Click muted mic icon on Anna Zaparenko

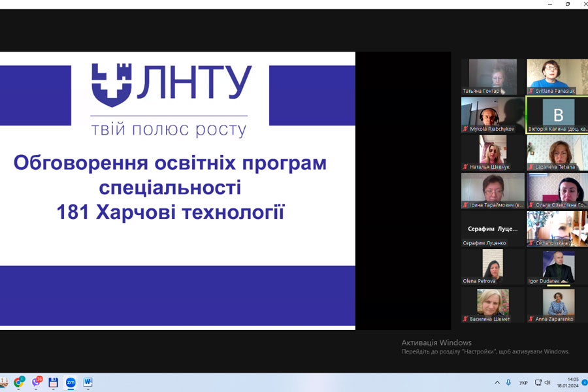click(x=531, y=319)
